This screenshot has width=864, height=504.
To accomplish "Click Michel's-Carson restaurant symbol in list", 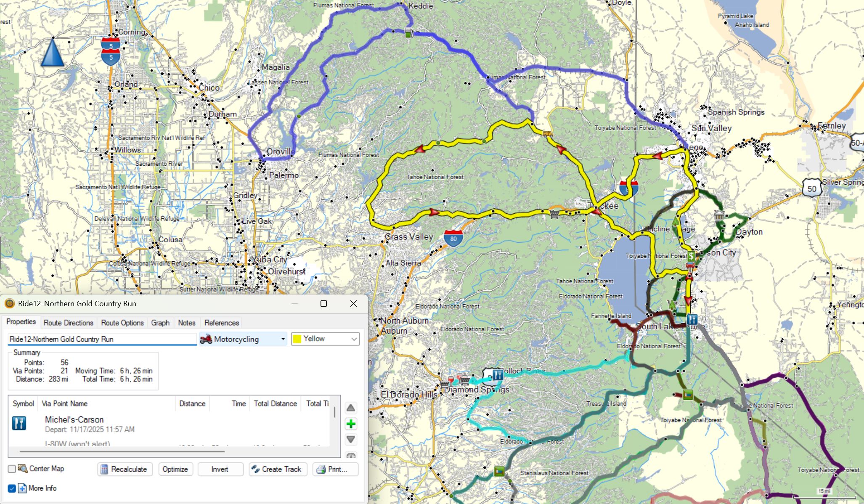I will click(x=19, y=423).
